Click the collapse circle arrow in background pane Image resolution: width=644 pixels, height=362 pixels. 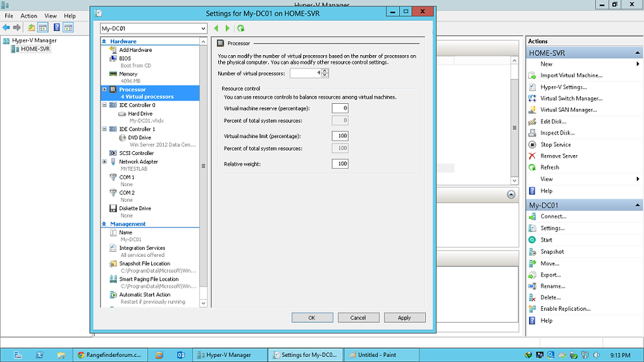pyautogui.click(x=511, y=194)
